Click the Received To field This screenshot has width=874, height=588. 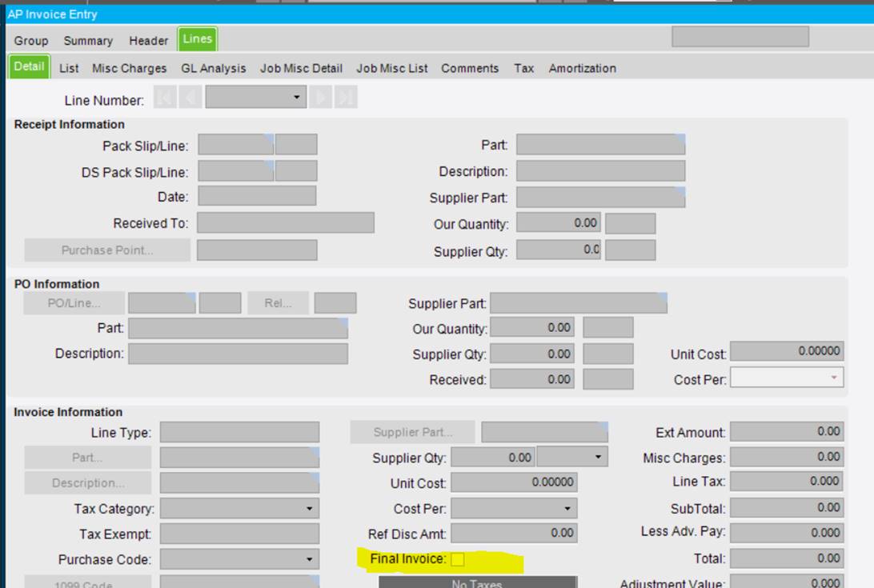[x=286, y=222]
